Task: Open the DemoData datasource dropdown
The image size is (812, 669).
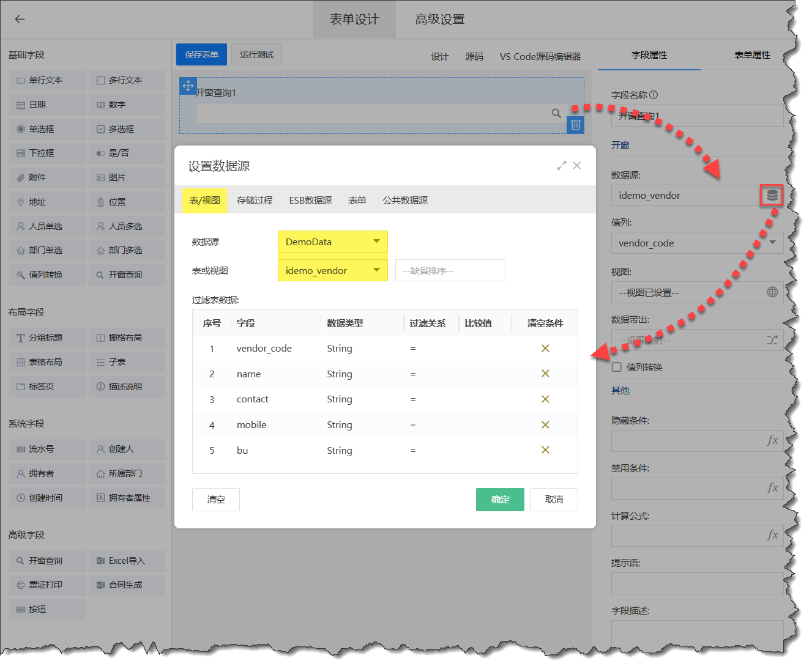Action: (332, 242)
